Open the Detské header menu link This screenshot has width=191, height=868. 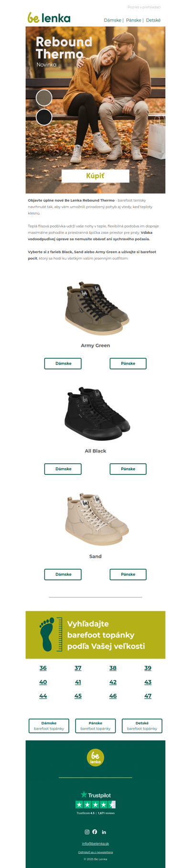pos(153,21)
